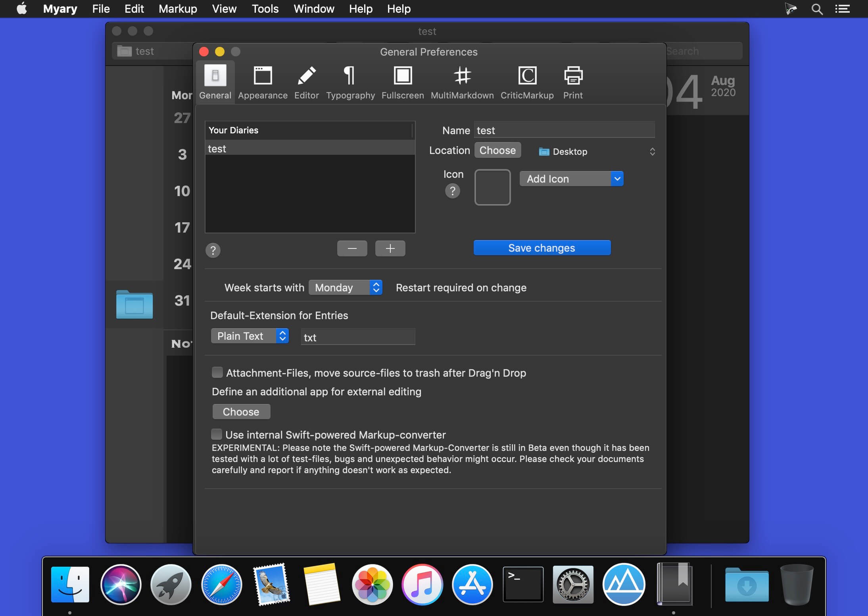Open the Apple menu

(22, 9)
